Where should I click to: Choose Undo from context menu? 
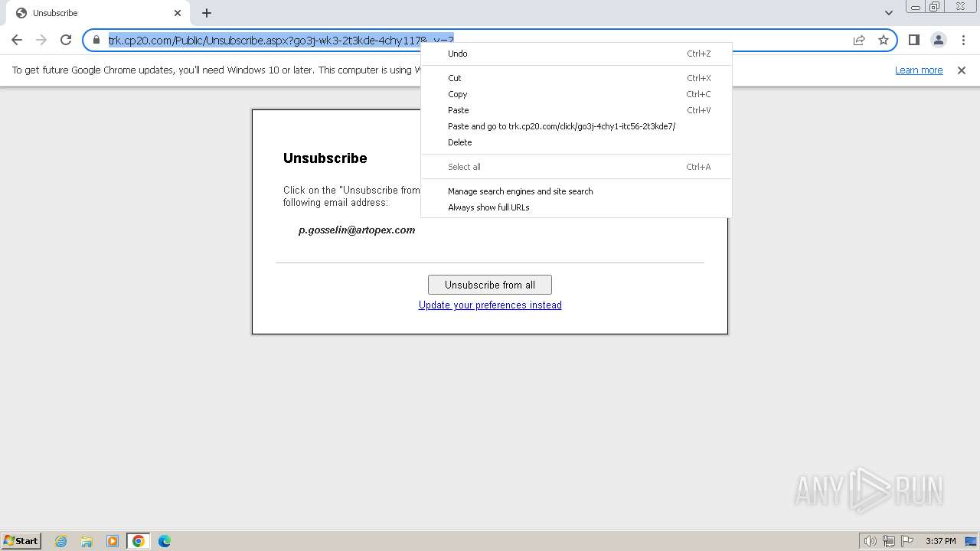pyautogui.click(x=577, y=54)
